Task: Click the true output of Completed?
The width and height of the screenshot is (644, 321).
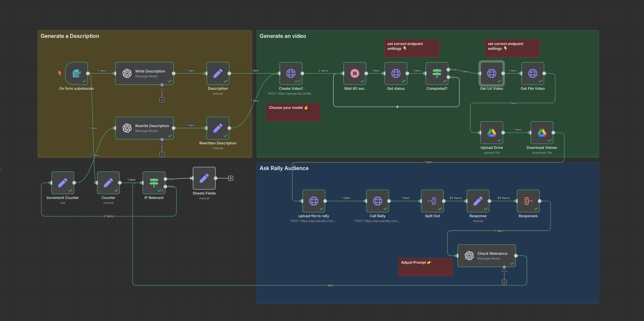Action: click(448, 70)
